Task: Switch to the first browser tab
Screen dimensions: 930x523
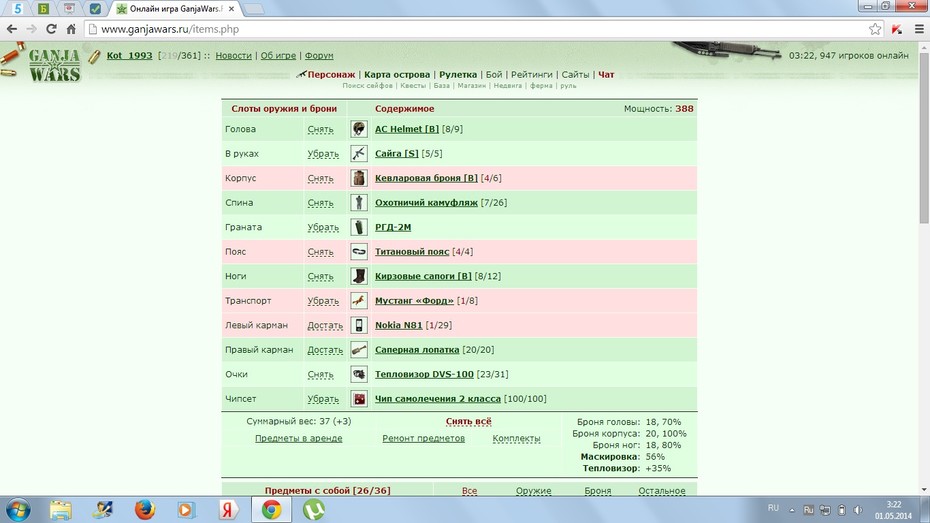Action: point(17,8)
